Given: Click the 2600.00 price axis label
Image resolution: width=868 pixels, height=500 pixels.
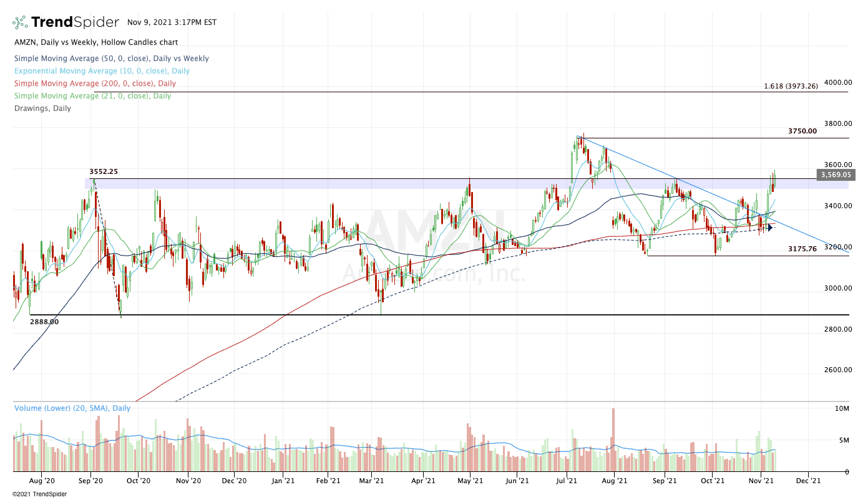Looking at the screenshot, I should (837, 370).
